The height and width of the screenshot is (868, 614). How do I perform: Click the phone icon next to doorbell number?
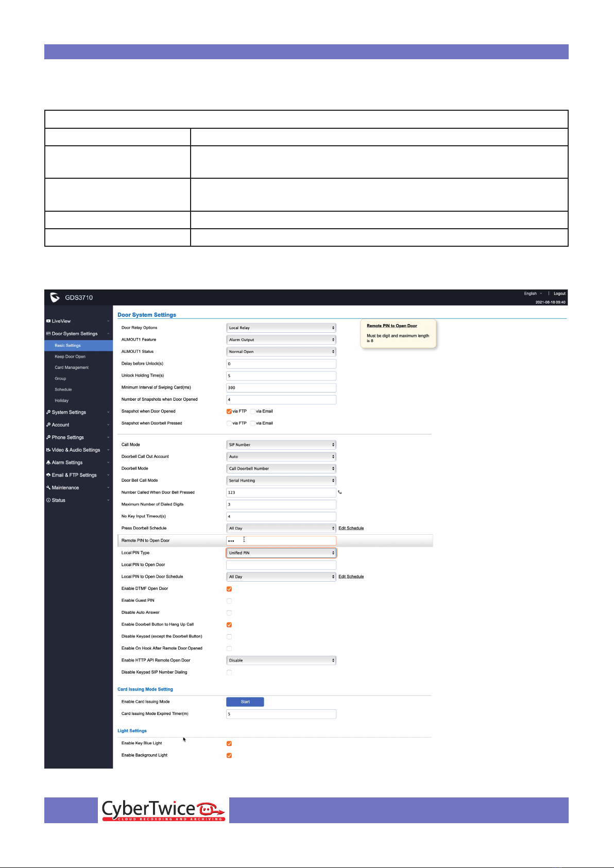coord(339,492)
